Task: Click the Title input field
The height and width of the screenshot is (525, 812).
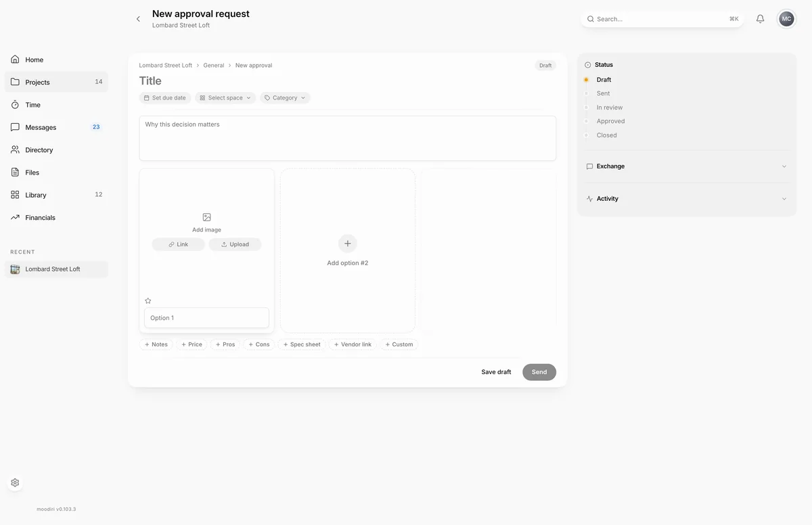Action: click(x=347, y=81)
